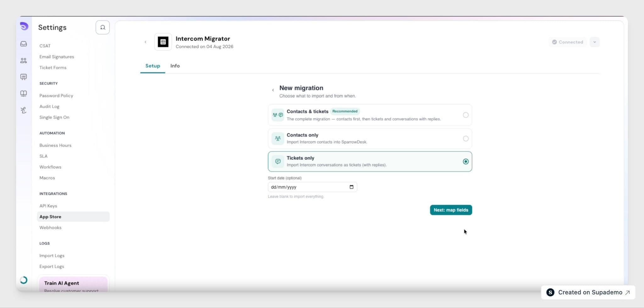
Task: Open Macros settings
Action: (x=47, y=178)
